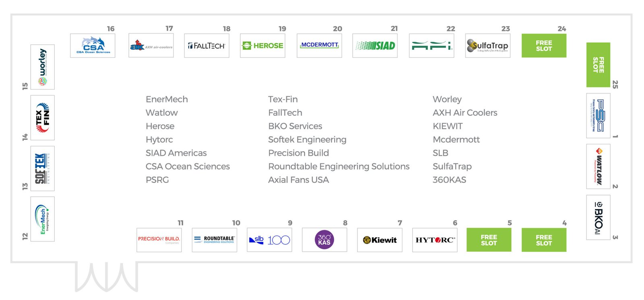Select the vertical Free Slot at booth 25
The image size is (644, 300).
[598, 65]
